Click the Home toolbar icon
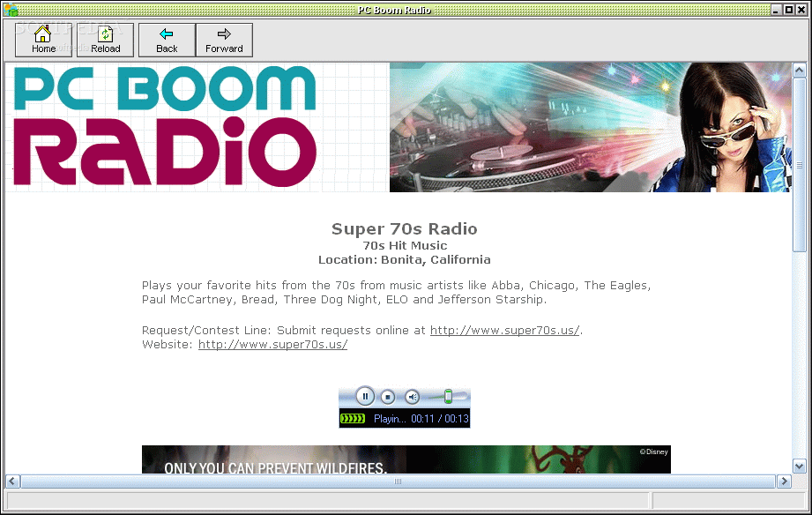The height and width of the screenshot is (515, 812). (x=42, y=39)
